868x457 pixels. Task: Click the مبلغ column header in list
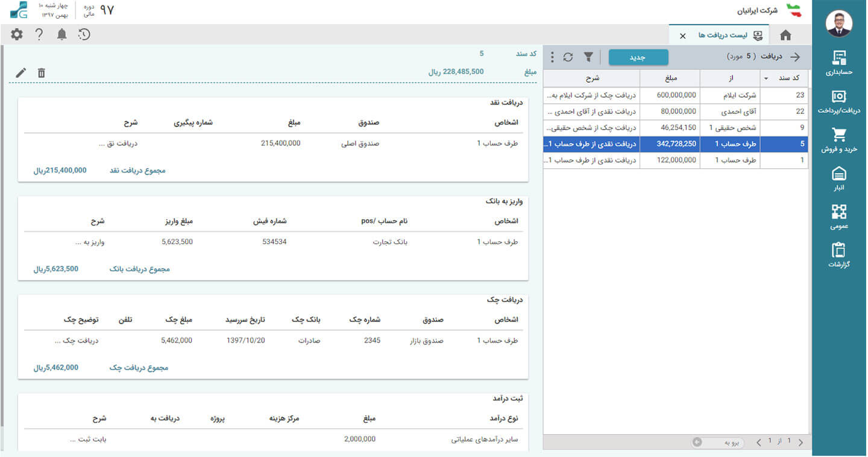click(670, 78)
